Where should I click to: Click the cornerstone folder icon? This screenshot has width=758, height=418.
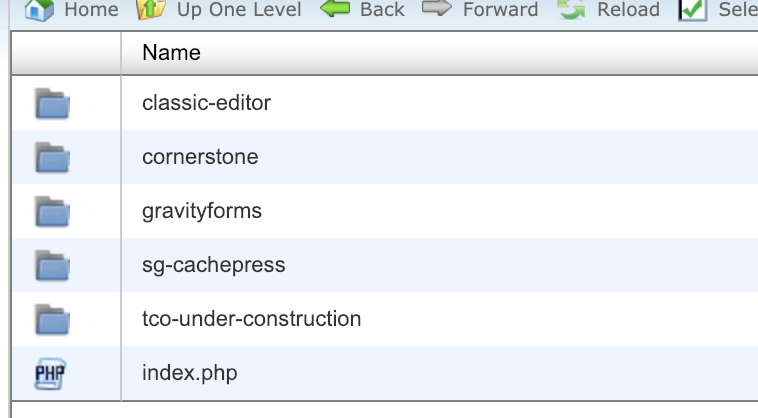click(x=52, y=157)
